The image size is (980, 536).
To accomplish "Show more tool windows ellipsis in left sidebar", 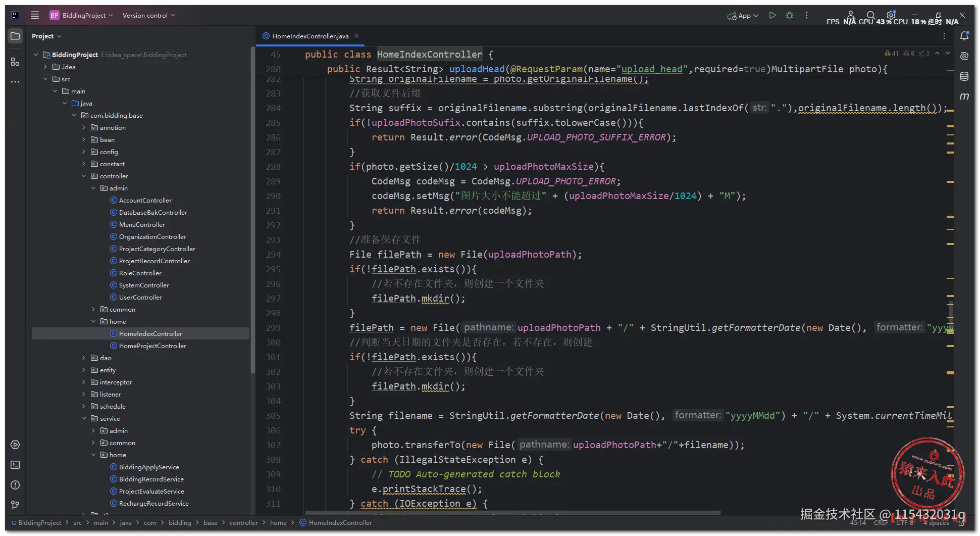I will click(15, 81).
